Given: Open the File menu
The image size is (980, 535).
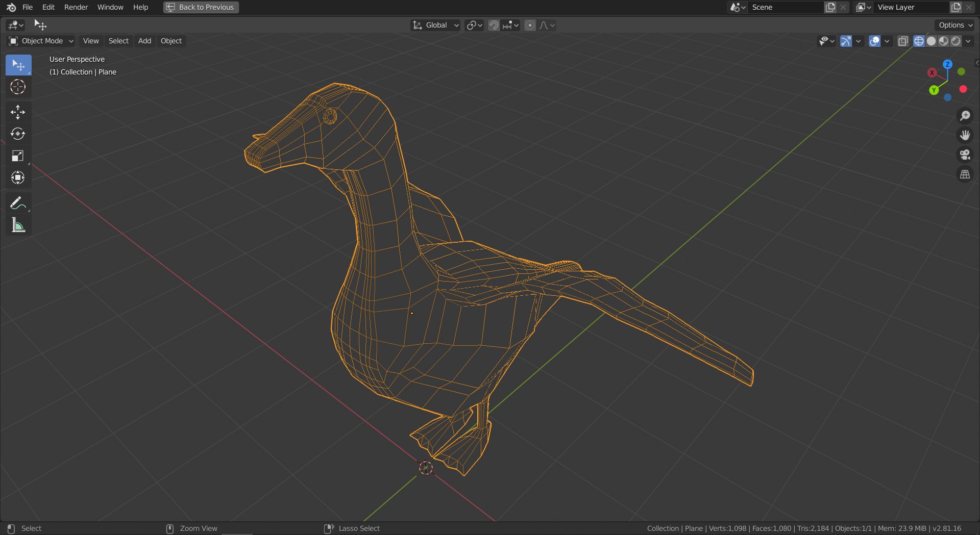Looking at the screenshot, I should click(x=28, y=7).
